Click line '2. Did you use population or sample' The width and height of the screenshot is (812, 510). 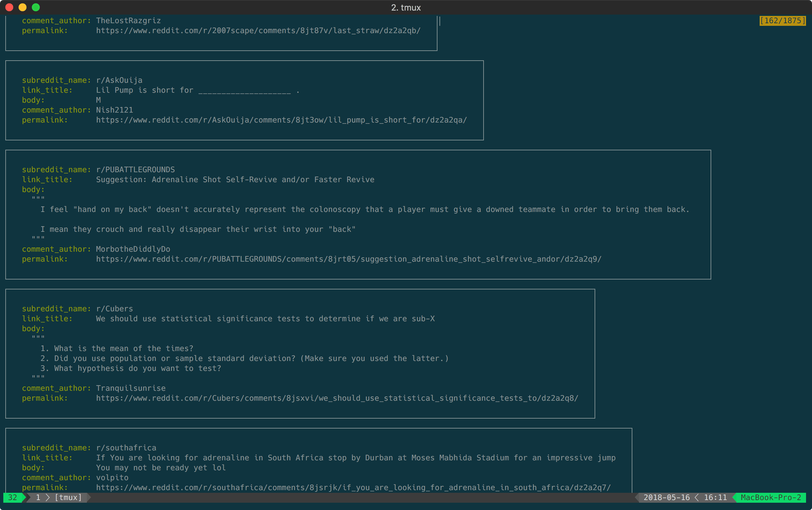pyautogui.click(x=245, y=359)
